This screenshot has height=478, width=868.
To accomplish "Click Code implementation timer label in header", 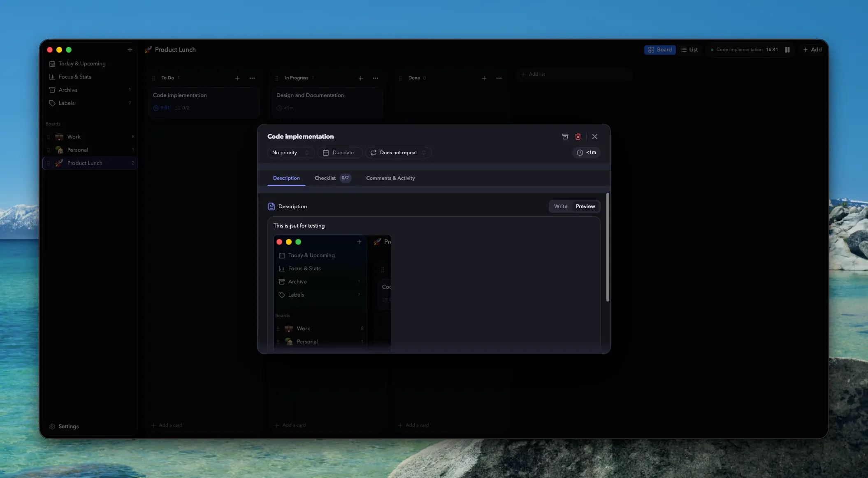I will click(739, 50).
